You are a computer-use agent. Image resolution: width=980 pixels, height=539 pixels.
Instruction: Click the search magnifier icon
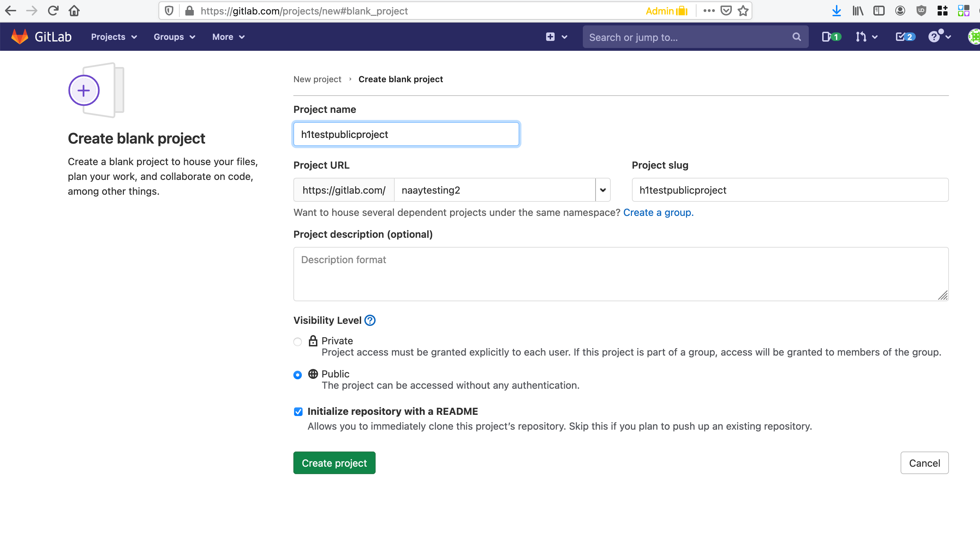pos(796,37)
